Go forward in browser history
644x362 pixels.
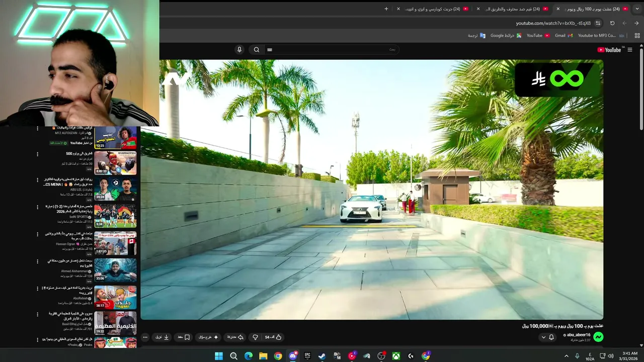(624, 23)
